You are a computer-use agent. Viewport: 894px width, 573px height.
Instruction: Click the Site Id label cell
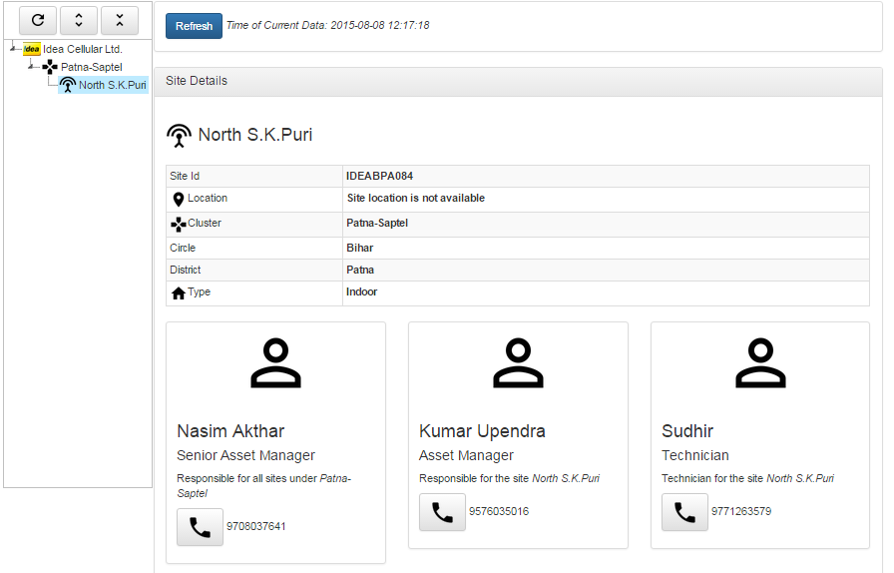(x=254, y=176)
